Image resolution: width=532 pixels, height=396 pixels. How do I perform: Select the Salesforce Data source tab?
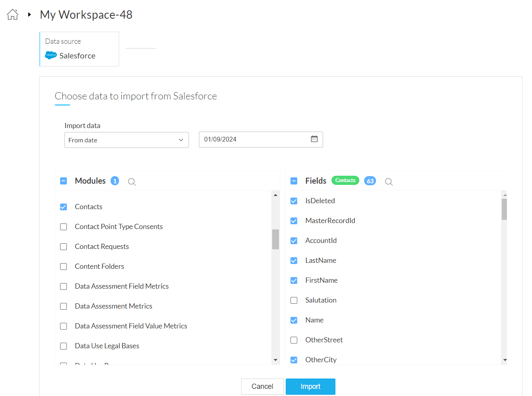click(79, 49)
